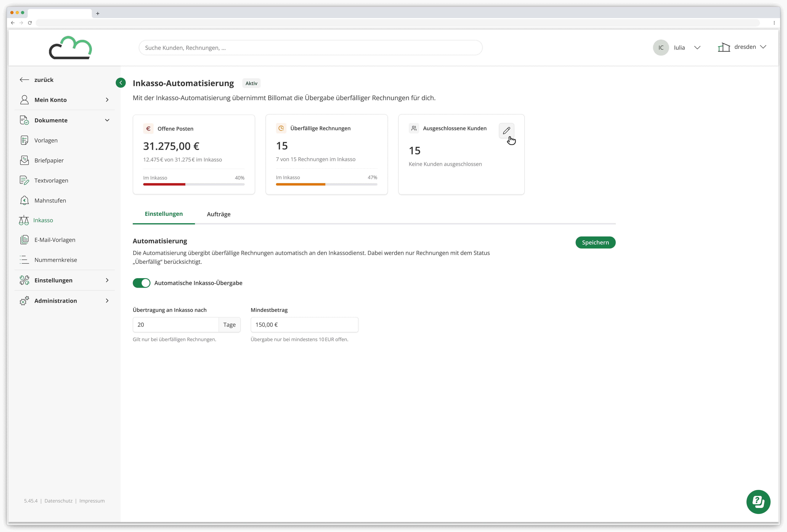Select Inkasso scales icon in sidebar
The image size is (787, 532).
(24, 220)
